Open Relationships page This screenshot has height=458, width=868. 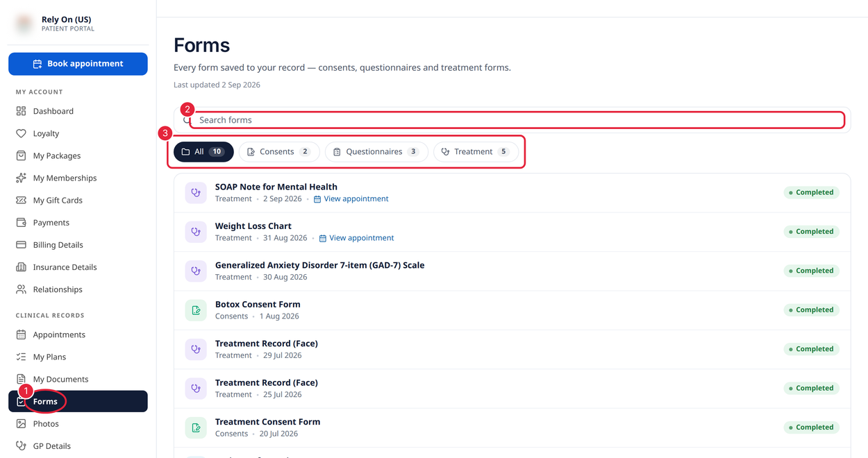(x=78, y=289)
